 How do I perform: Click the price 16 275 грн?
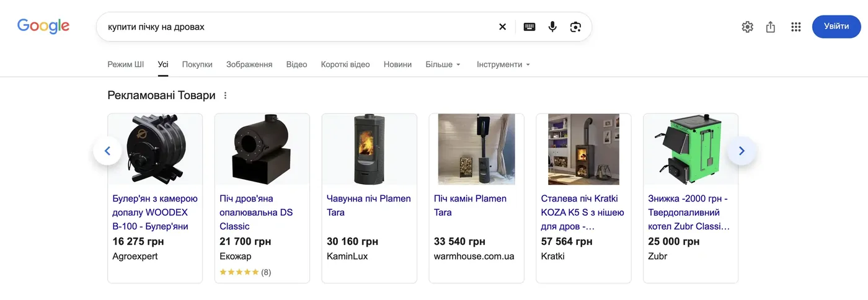pyautogui.click(x=138, y=242)
